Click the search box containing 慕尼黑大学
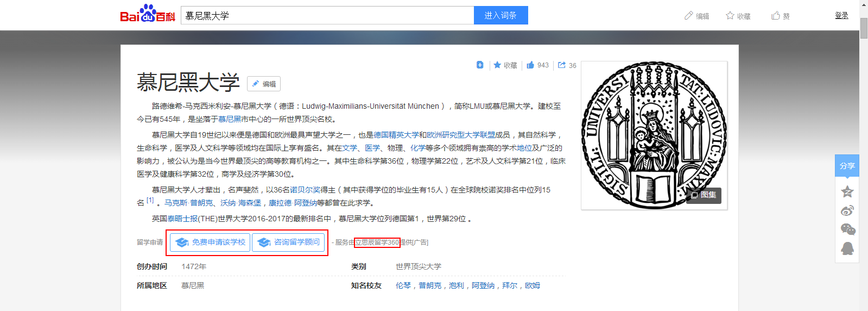 tap(327, 15)
